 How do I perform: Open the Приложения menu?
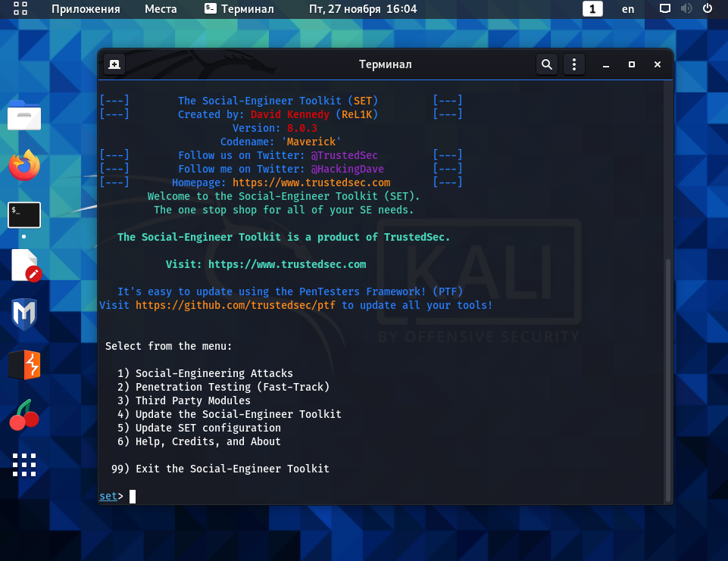(x=86, y=9)
